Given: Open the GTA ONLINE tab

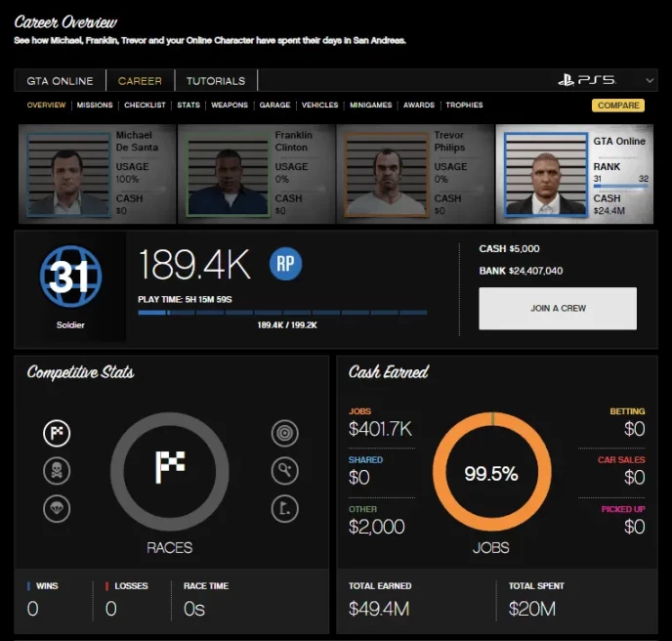Looking at the screenshot, I should 60,80.
